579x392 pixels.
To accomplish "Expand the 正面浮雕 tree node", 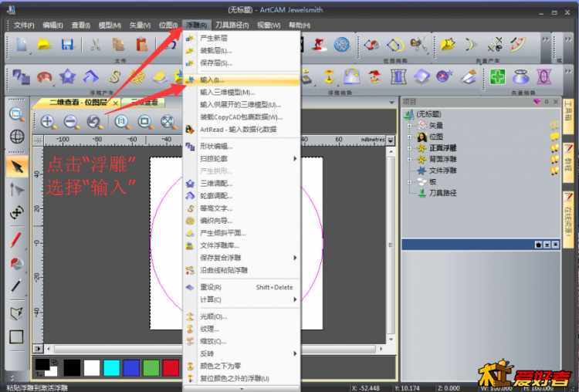I will pos(409,148).
